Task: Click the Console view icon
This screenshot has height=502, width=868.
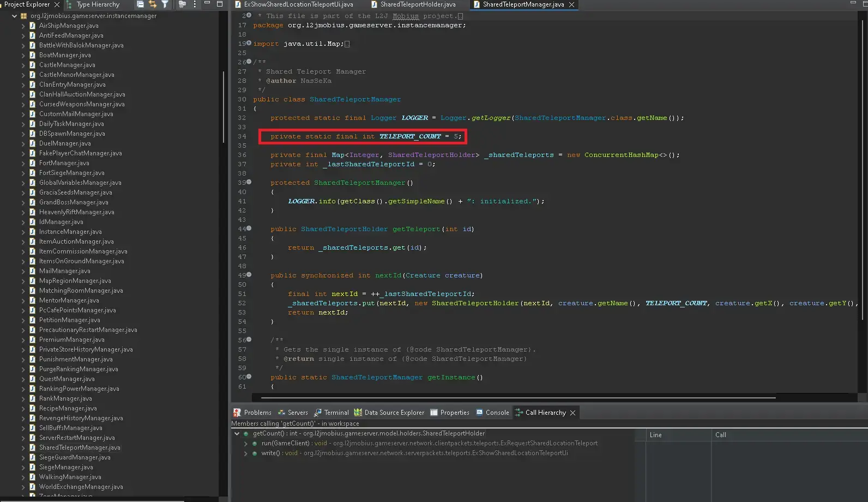Action: 479,413
